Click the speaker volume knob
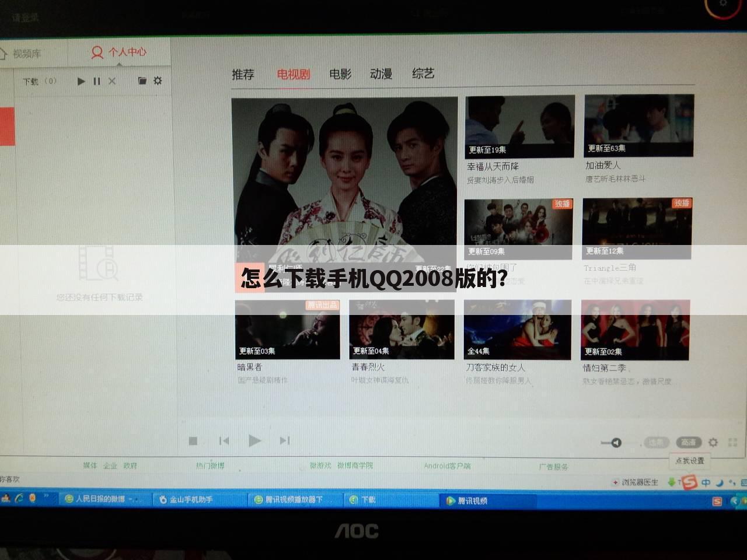This screenshot has height=560, width=747. point(616,443)
